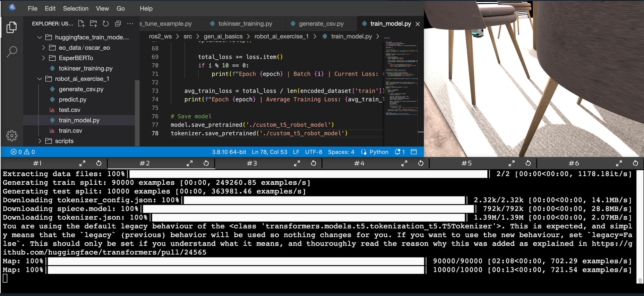Click the New Folder icon in Explorer
Screen dimensions: 644x296
tap(94, 23)
